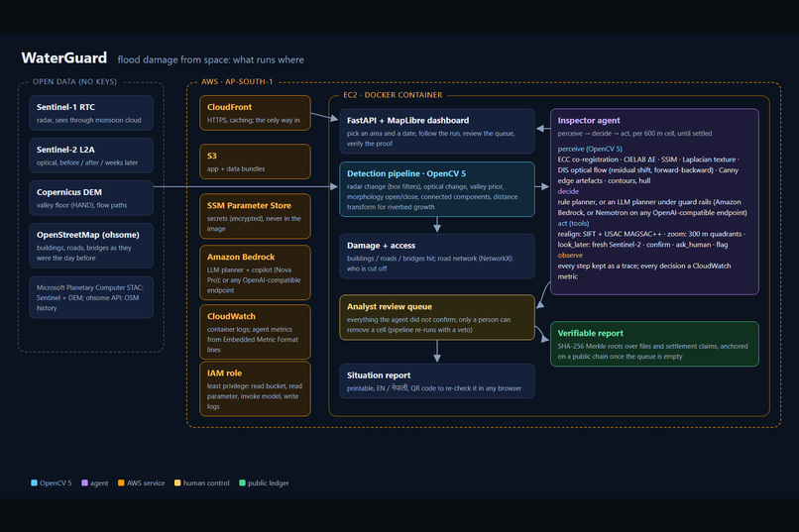Select the CloudFront service box
The width and height of the screenshot is (799, 532).
(x=255, y=113)
